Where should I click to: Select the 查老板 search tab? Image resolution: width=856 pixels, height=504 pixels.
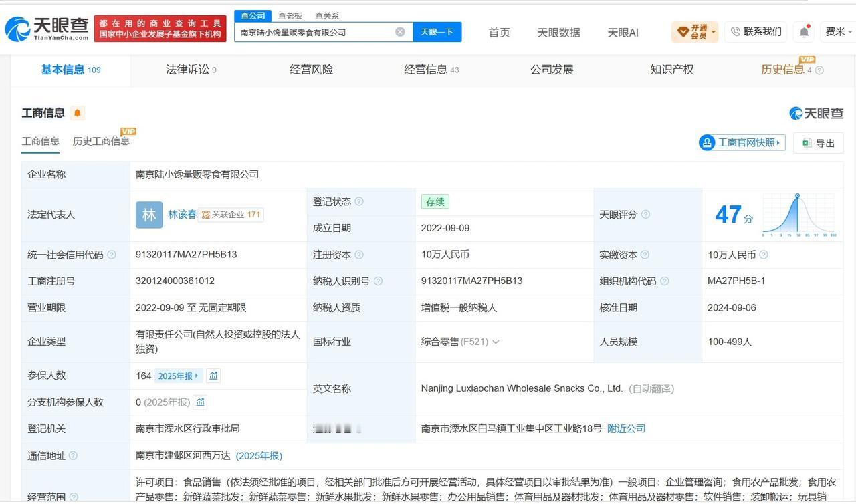coord(290,15)
